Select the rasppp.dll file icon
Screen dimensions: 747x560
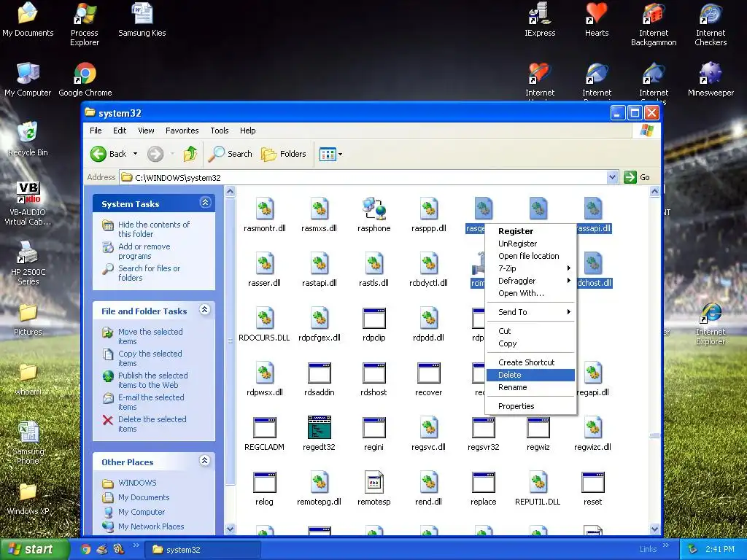click(429, 209)
